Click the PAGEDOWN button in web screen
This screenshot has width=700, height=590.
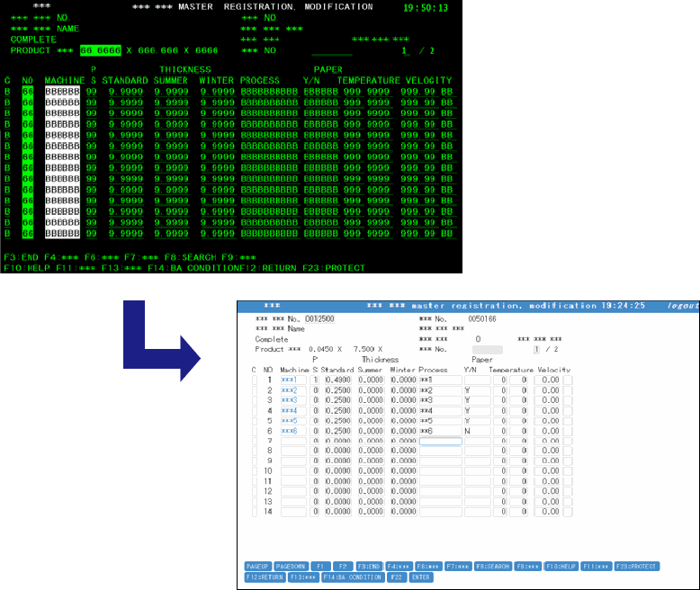[x=291, y=567]
